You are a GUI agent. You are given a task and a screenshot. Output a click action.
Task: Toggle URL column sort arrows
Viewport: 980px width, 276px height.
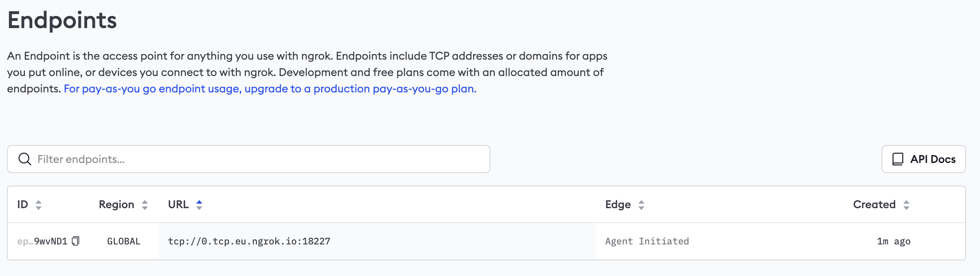click(x=199, y=205)
